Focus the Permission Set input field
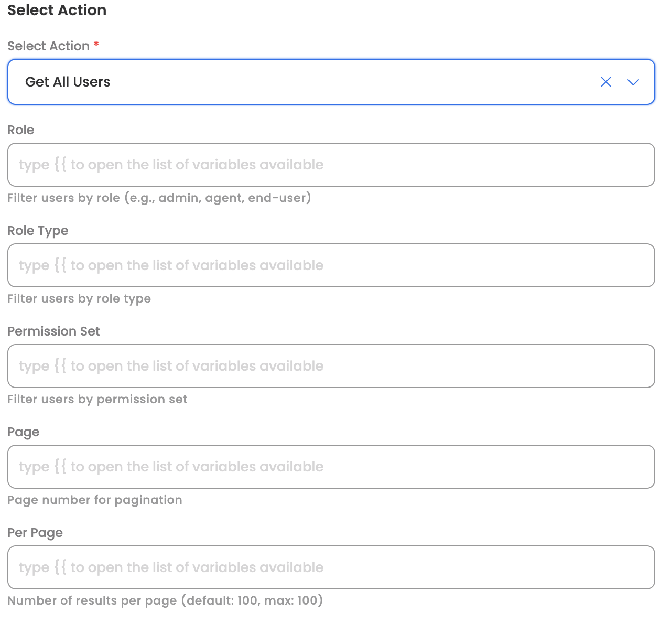The image size is (672, 624). click(x=331, y=366)
